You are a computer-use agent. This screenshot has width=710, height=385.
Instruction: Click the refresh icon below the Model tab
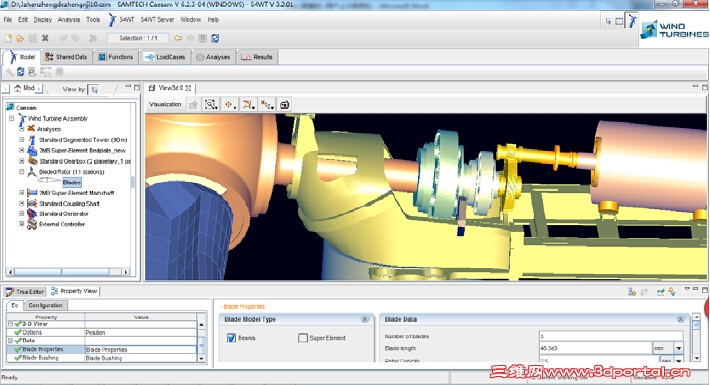20,72
